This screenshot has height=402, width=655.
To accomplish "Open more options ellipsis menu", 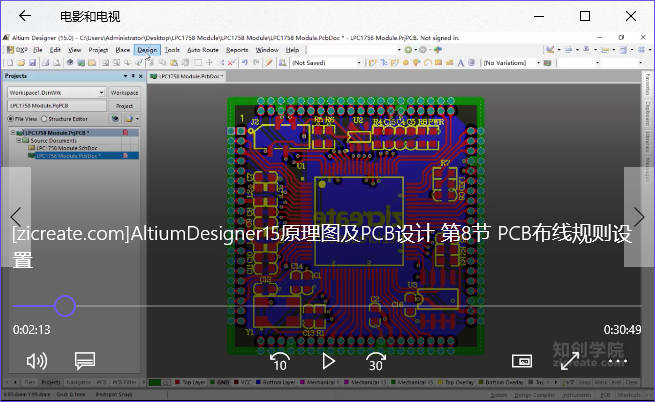I will click(x=618, y=361).
